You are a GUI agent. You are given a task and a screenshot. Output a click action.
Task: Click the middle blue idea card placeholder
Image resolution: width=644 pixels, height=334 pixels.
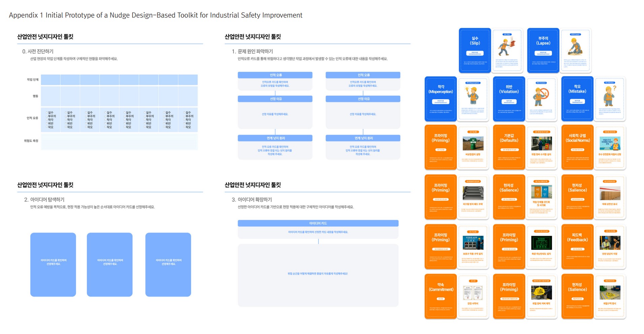(x=109, y=265)
